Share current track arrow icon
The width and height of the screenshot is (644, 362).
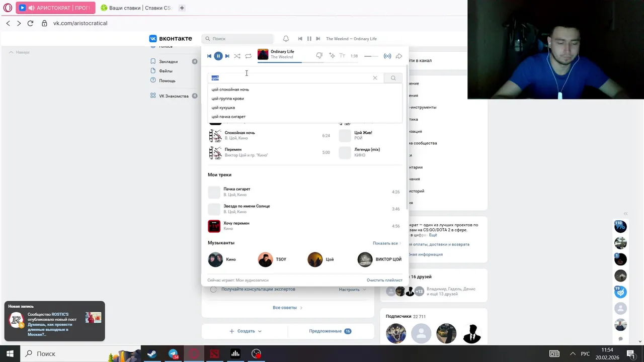(x=399, y=56)
